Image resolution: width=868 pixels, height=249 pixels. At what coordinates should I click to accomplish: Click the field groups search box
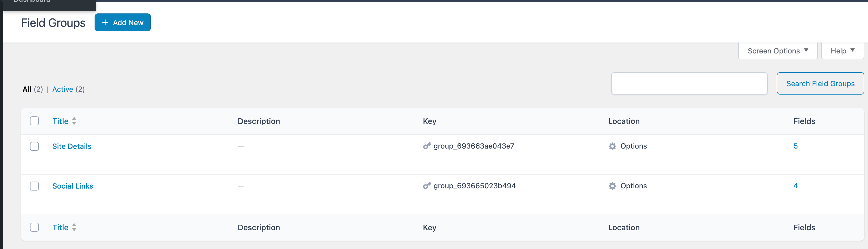point(689,84)
